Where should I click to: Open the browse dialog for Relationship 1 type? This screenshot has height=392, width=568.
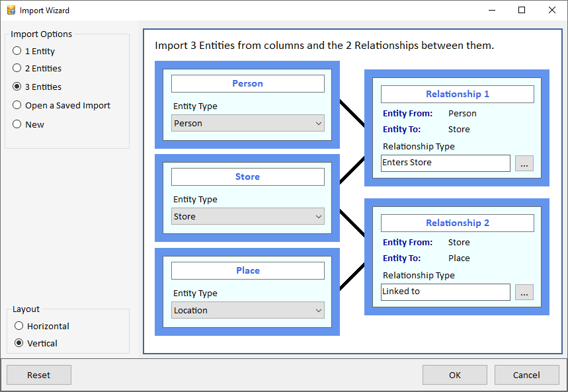coord(524,163)
